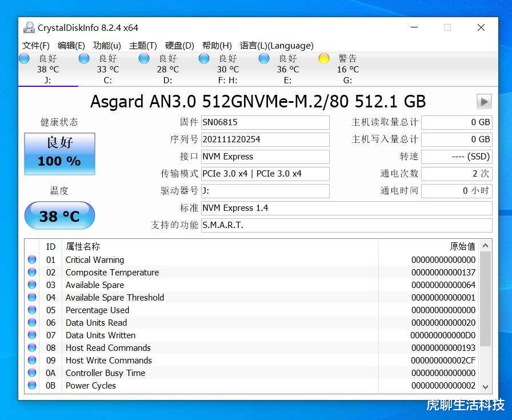Image resolution: width=512 pixels, height=420 pixels.
Task: Click the 标准 field NVM Express 1.4
Action: (346, 208)
